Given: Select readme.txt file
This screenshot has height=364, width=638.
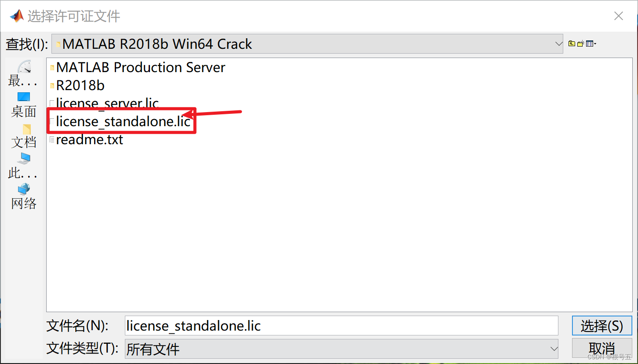Looking at the screenshot, I should coord(89,140).
